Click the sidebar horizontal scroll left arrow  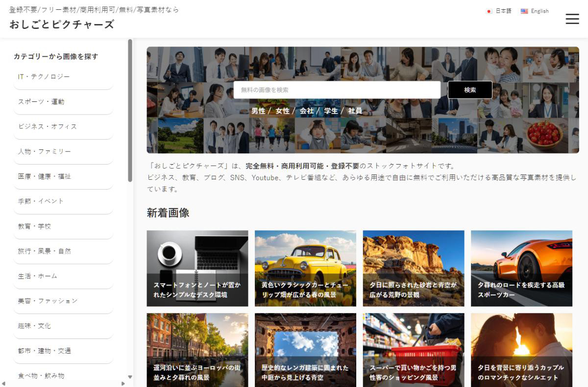click(x=3, y=384)
